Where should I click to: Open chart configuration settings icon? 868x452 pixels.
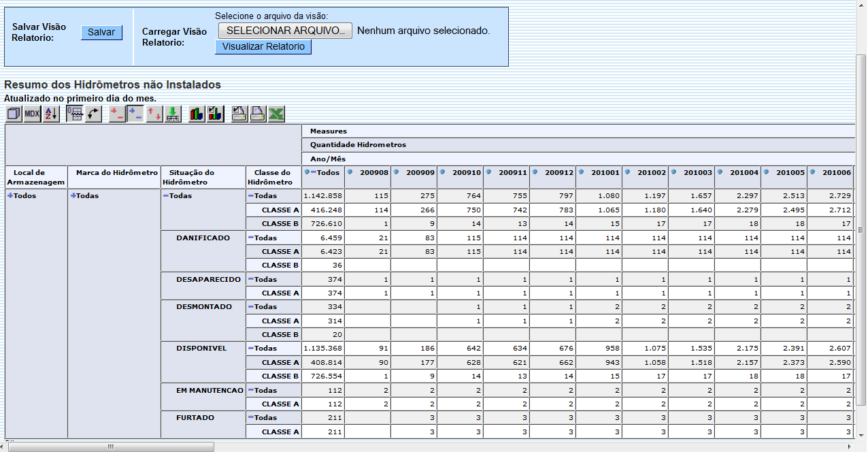[x=215, y=114]
